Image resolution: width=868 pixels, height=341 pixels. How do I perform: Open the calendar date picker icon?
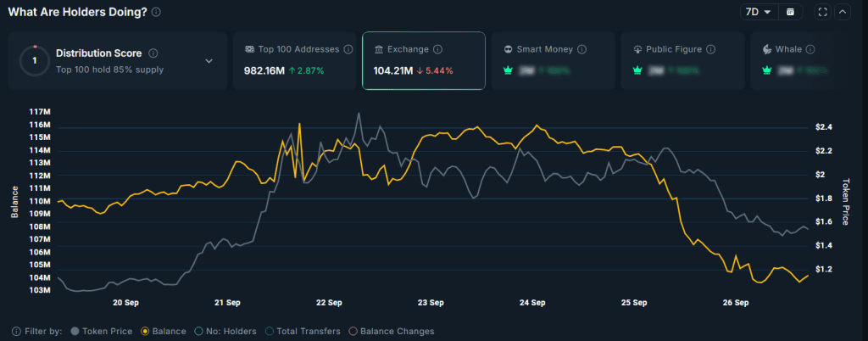point(790,12)
